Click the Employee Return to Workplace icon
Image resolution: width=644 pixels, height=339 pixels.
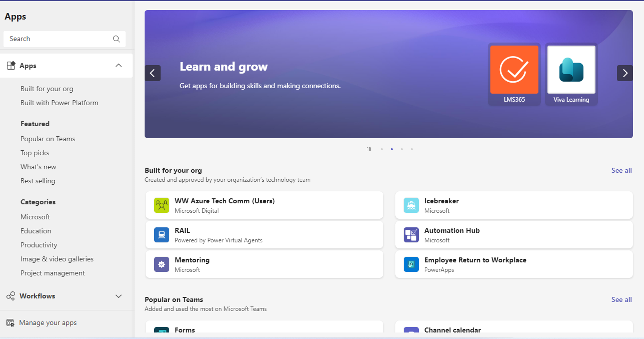(411, 264)
